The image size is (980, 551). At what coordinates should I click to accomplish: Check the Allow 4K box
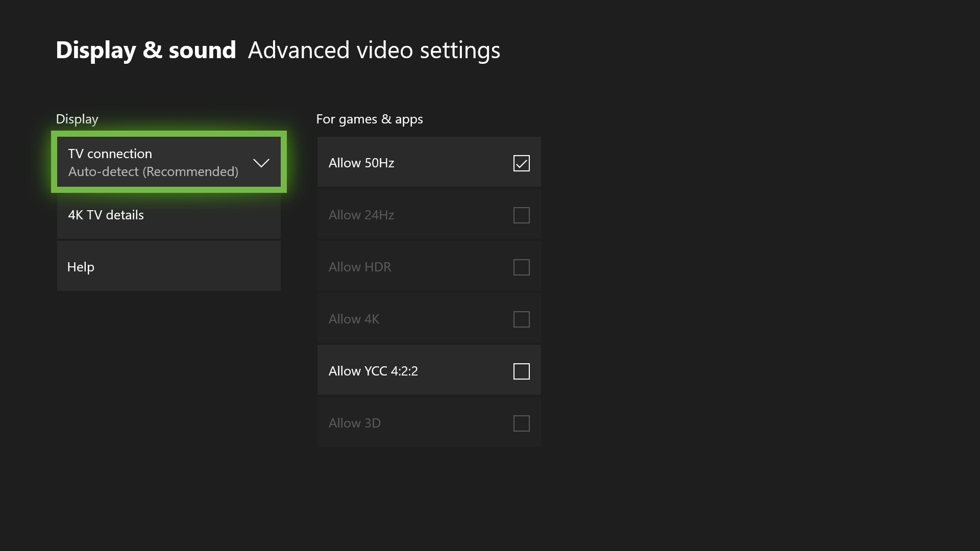pos(522,319)
